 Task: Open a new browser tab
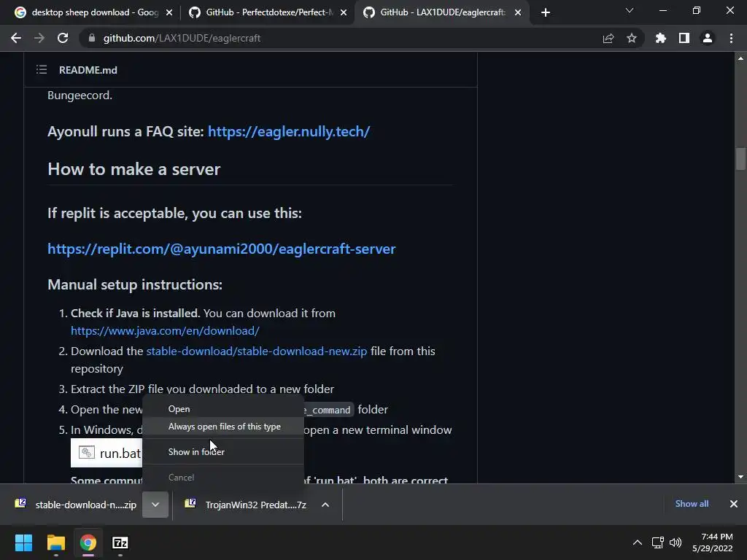coord(546,12)
